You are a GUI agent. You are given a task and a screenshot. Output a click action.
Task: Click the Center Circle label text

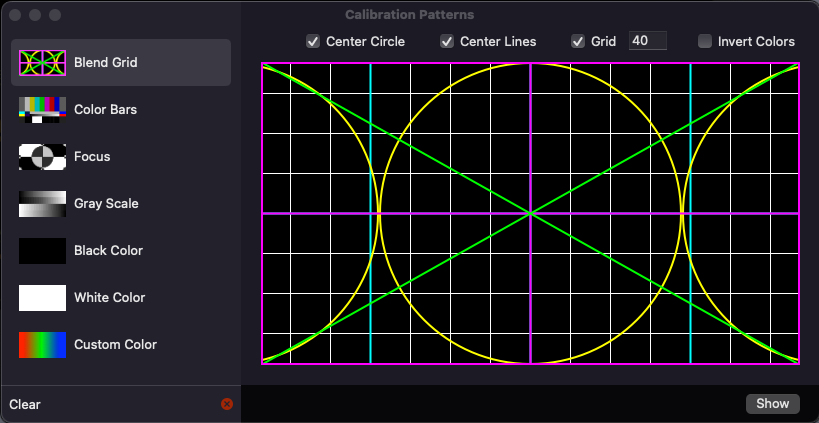(x=365, y=41)
